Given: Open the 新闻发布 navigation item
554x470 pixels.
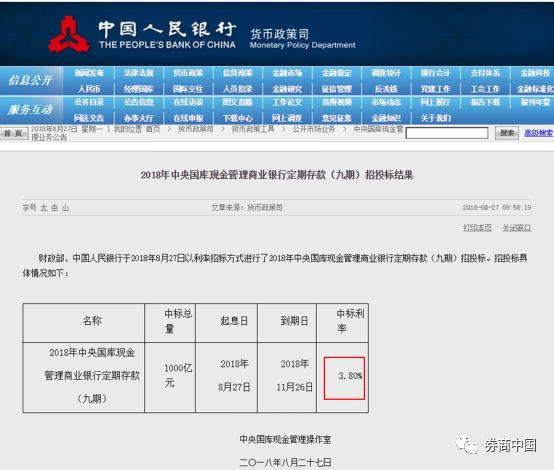Looking at the screenshot, I should click(x=89, y=73).
